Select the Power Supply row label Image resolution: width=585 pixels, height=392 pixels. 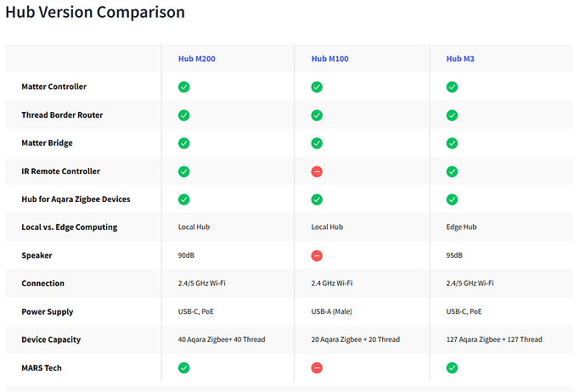[x=47, y=311]
